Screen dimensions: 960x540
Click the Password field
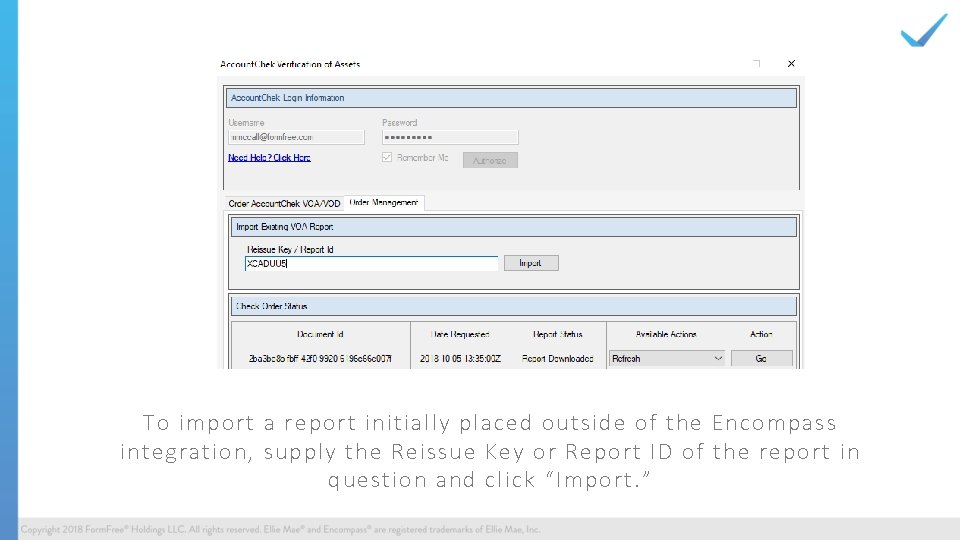pos(450,137)
